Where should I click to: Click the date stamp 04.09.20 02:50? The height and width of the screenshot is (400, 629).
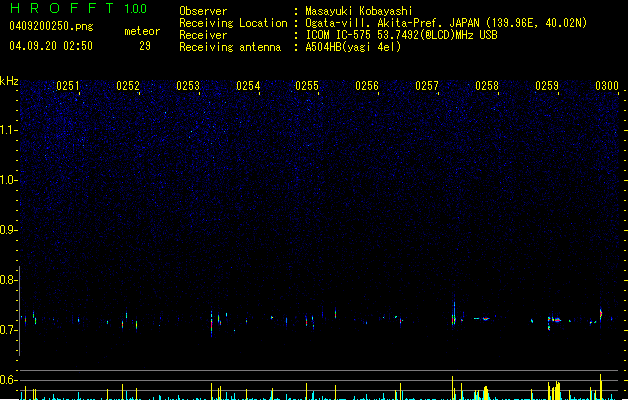(x=51, y=46)
